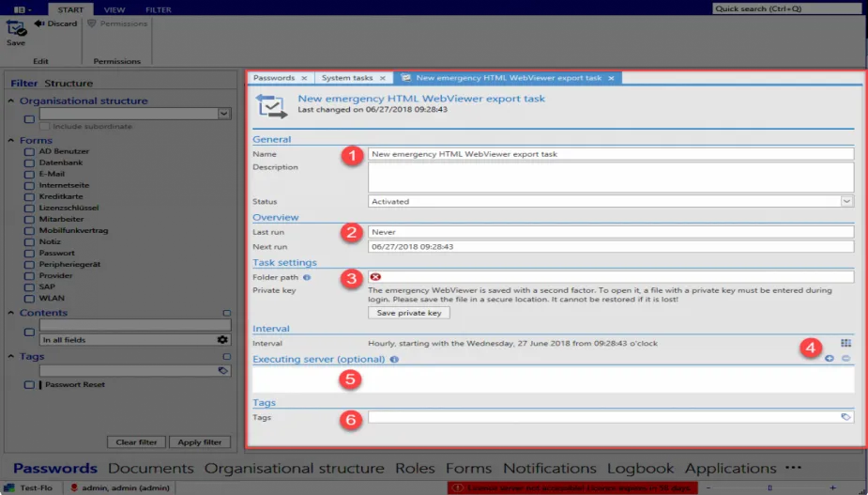The height and width of the screenshot is (495, 868).
Task: Close the New emergency HTML WebViewer export task tab
Action: coord(611,78)
